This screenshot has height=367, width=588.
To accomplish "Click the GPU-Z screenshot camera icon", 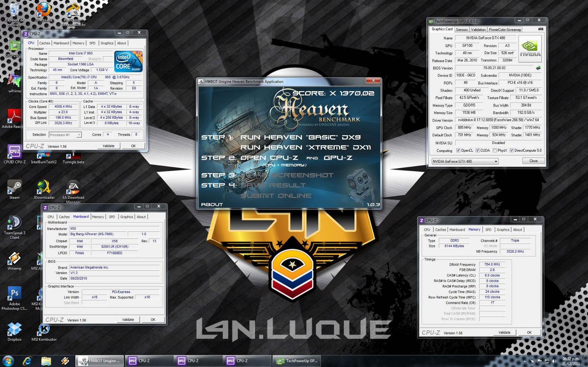I will [541, 29].
